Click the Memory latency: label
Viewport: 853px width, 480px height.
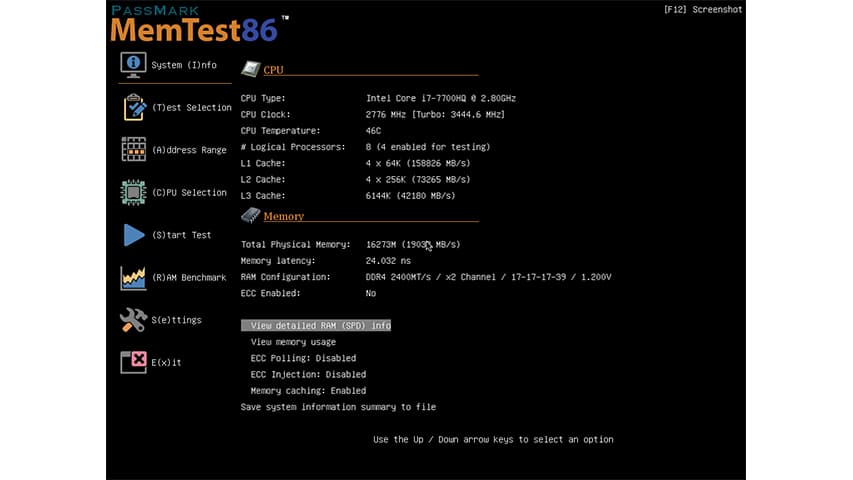(277, 261)
